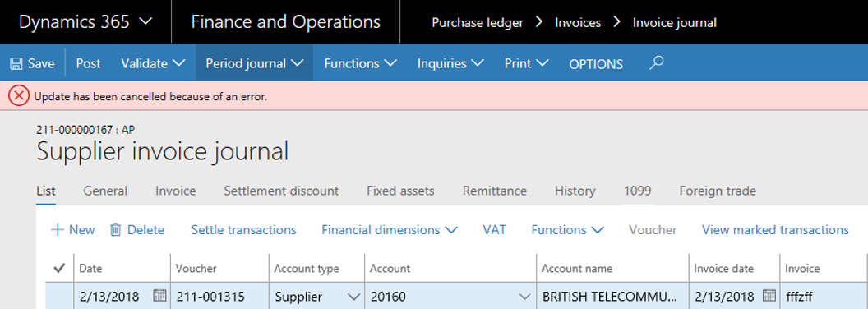This screenshot has height=309, width=868.
Task: Navigate to Invoices breadcrumb
Action: tap(578, 23)
